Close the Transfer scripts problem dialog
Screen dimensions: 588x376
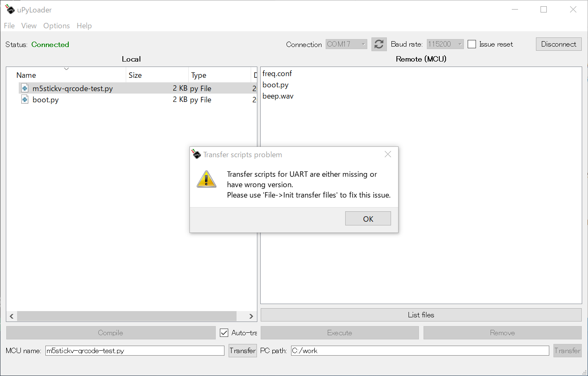[x=388, y=154]
